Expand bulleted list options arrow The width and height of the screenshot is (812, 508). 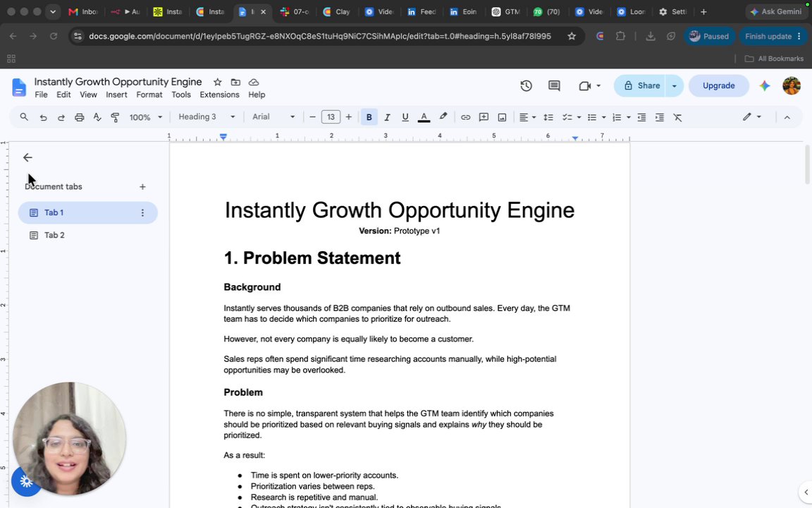click(603, 117)
